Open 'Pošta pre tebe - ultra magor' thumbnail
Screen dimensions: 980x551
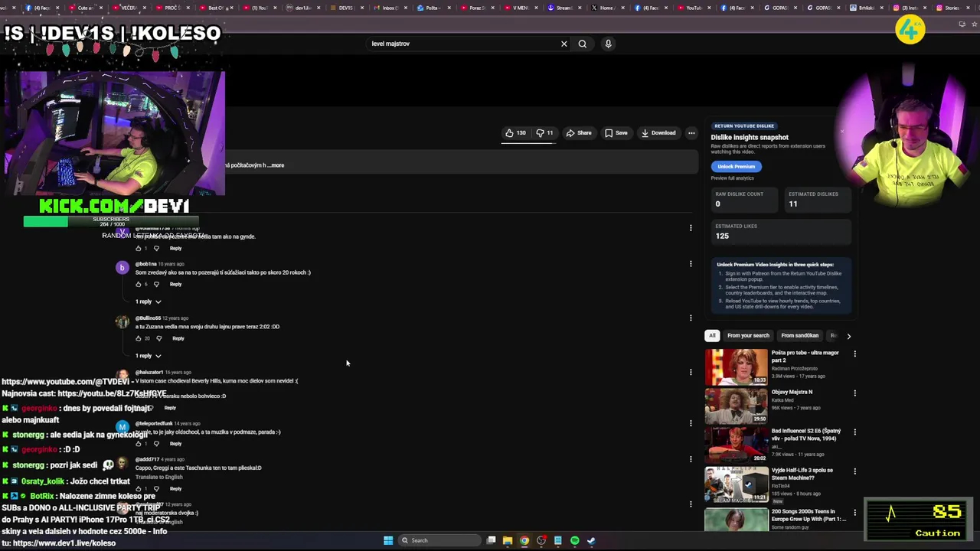[x=736, y=367]
